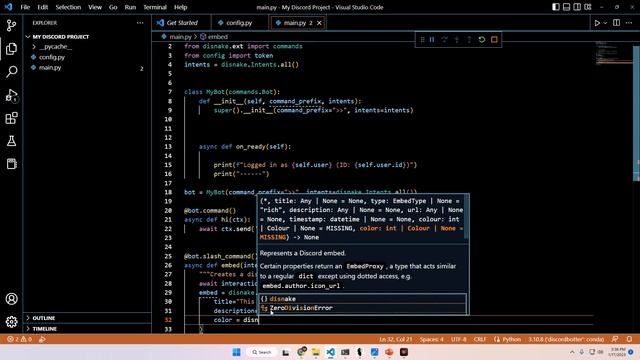Restart the debug session
This screenshot has height=360, width=640.
pos(482,40)
